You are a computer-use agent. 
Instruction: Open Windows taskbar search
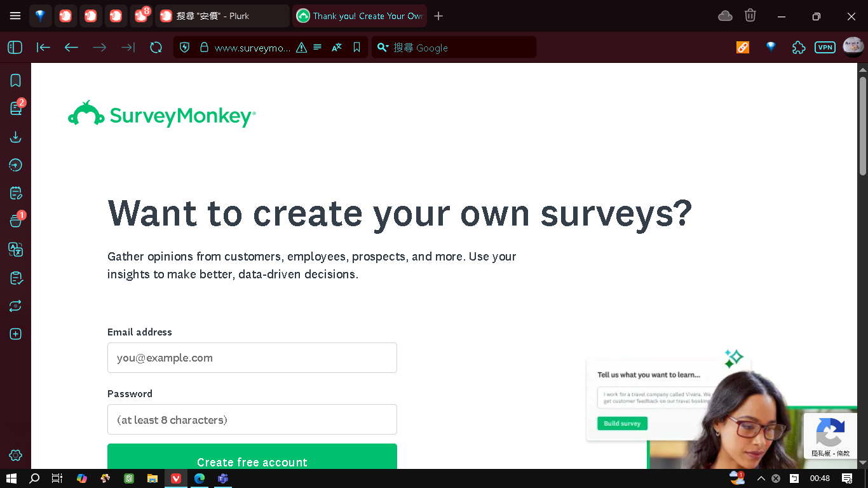tap(34, 478)
